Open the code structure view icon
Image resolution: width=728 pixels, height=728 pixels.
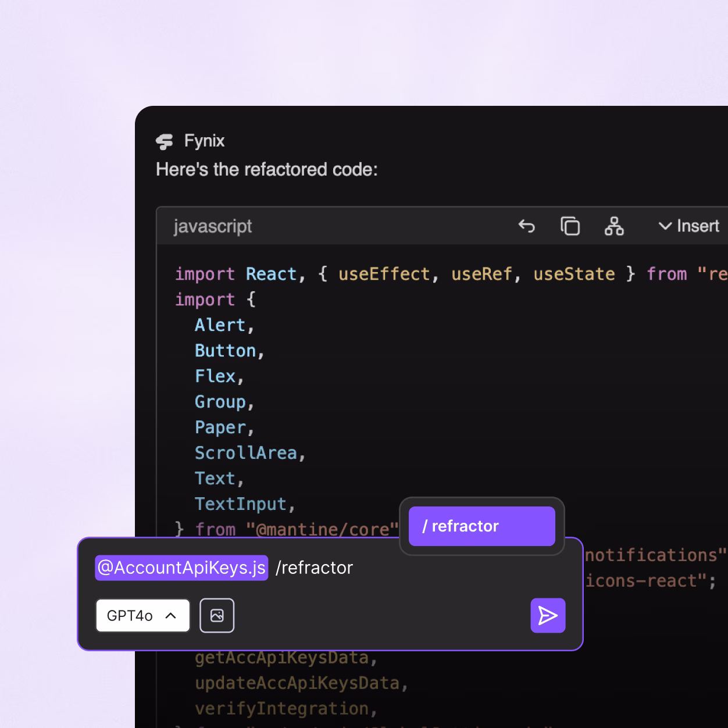point(615,227)
